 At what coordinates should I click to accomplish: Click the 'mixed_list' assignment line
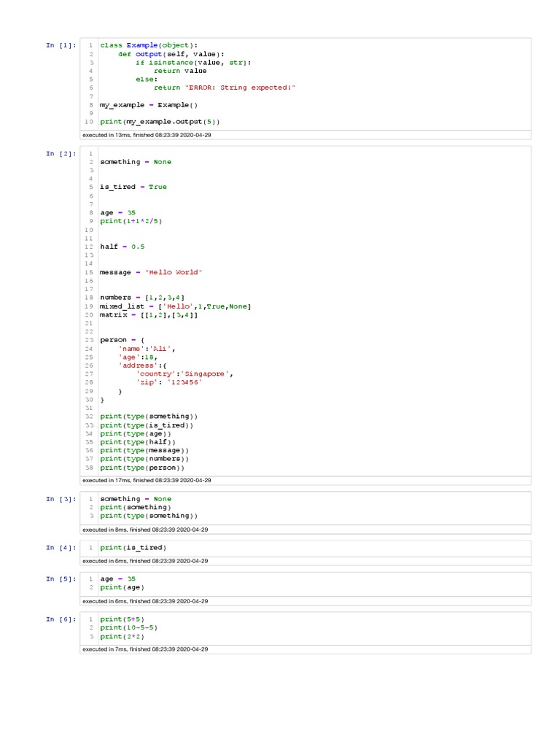175,306
